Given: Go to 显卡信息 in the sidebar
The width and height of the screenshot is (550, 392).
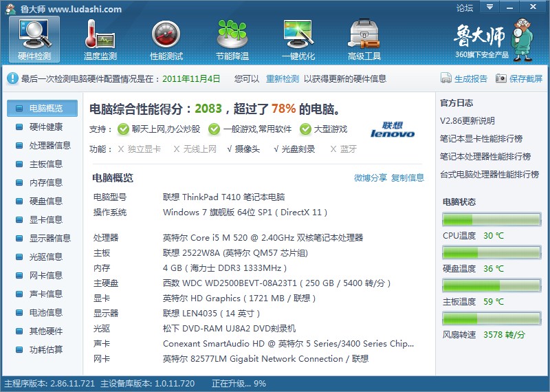Looking at the screenshot, I should tap(45, 219).
